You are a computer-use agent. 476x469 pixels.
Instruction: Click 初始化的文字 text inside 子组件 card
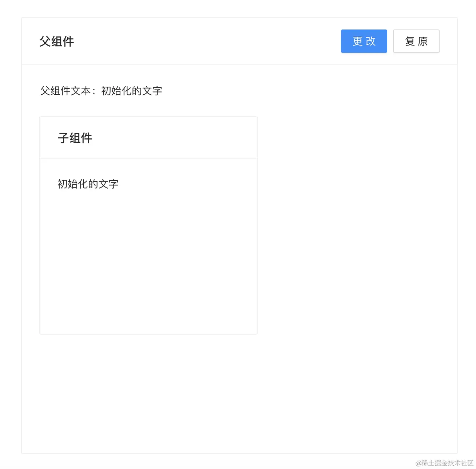(88, 184)
